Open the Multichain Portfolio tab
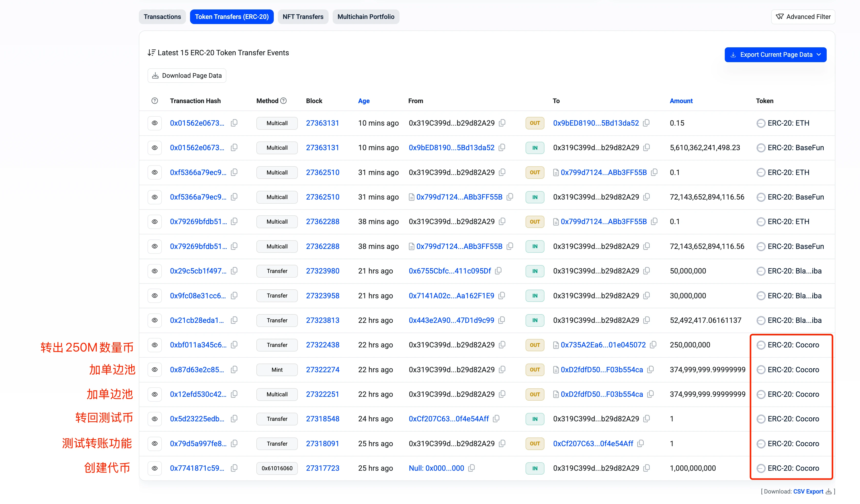The image size is (860, 504). click(x=365, y=17)
